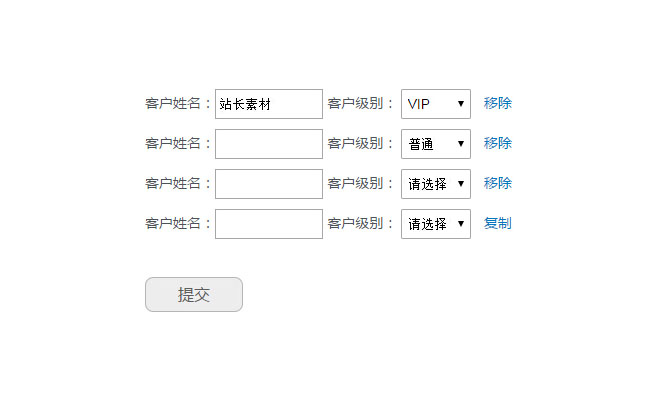Click the 客户姓名 label in the 复制 row
Image resolution: width=650 pixels, height=407 pixels.
coord(178,223)
